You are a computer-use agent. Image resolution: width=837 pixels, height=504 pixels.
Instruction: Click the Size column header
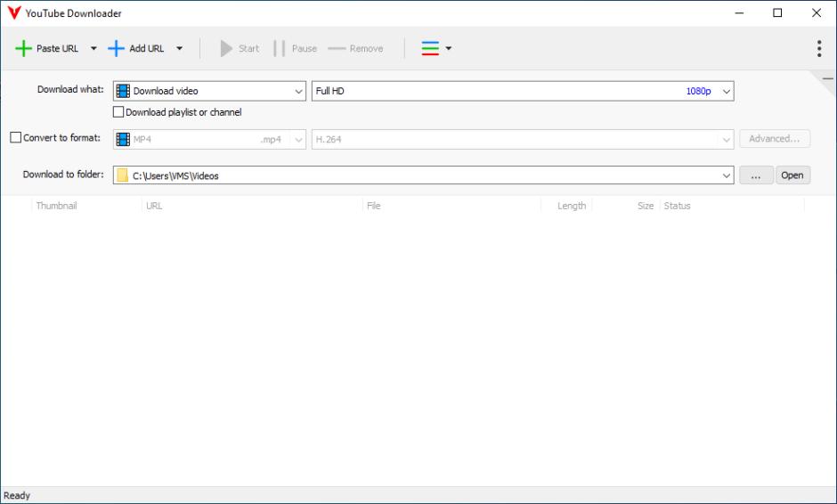[626, 206]
